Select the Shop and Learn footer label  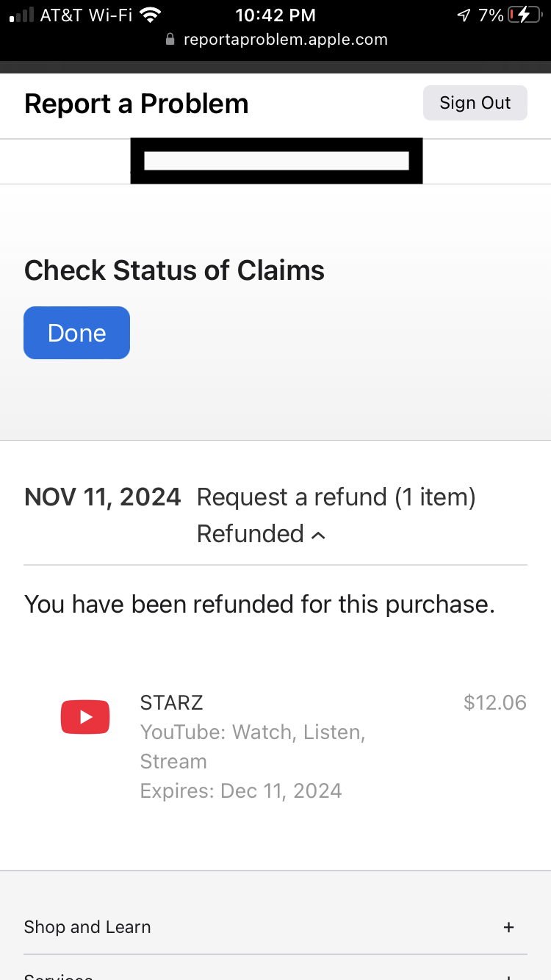pos(87,927)
